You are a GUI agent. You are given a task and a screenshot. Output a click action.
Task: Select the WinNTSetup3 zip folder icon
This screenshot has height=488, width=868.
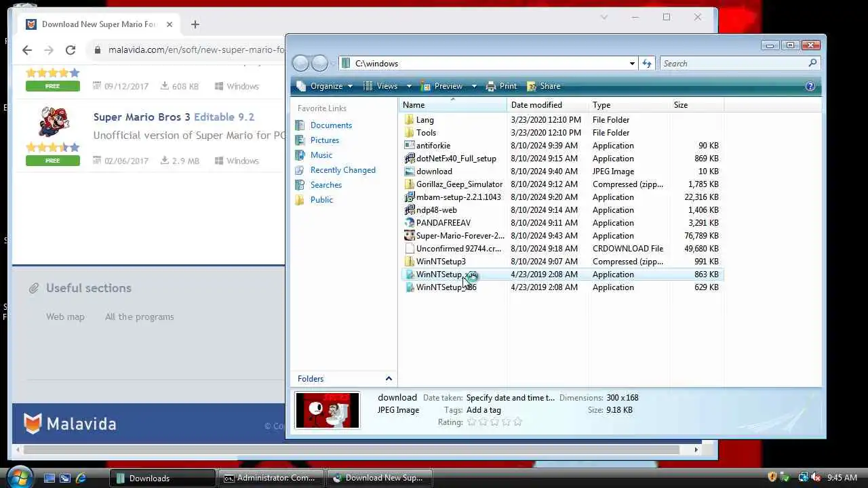coord(409,262)
